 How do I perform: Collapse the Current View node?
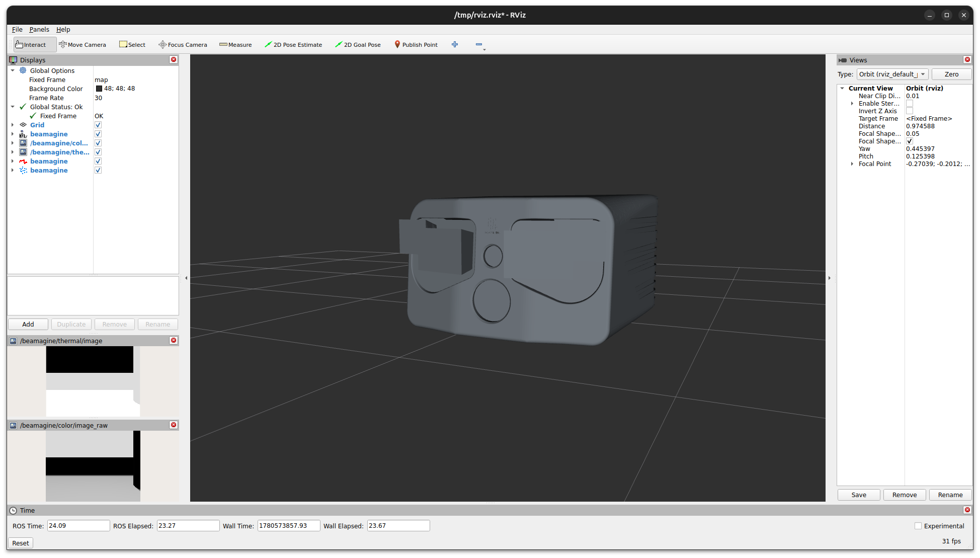pyautogui.click(x=842, y=88)
